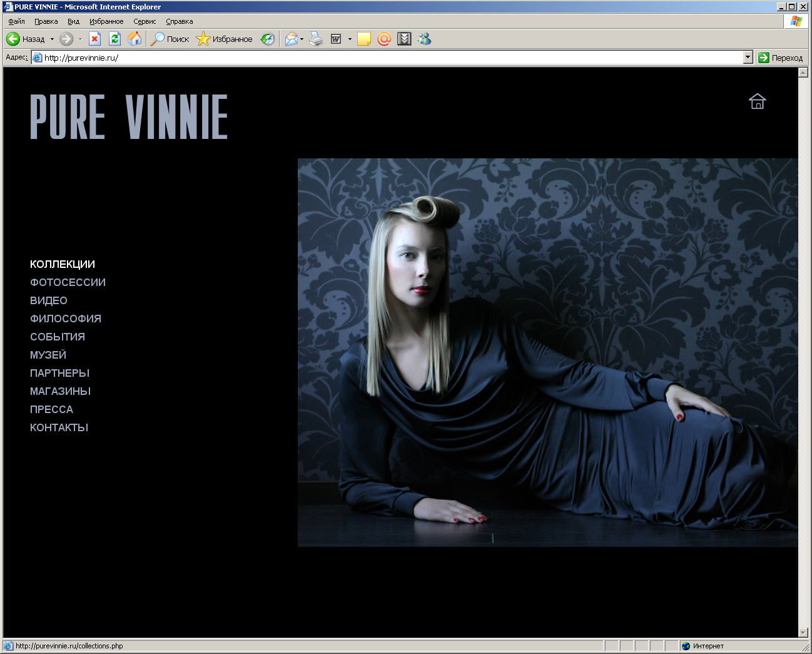Open the Mail icon dropdown arrow
This screenshot has width=812, height=654.
(302, 39)
